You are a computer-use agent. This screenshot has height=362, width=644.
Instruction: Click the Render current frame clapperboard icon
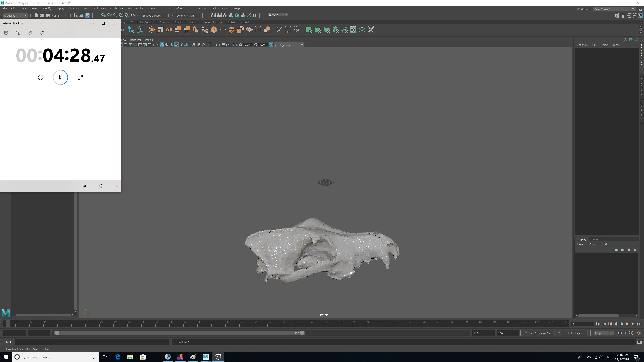219,15
